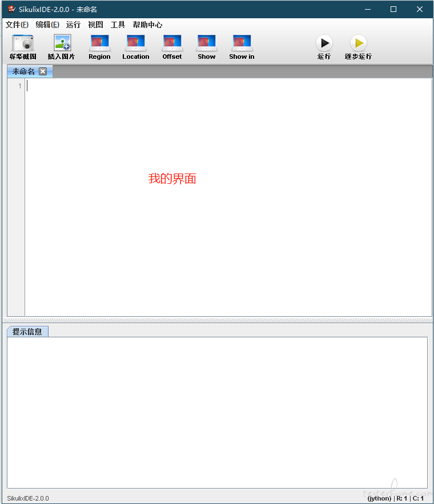This screenshot has width=434, height=504.
Task: Click inside the 提示信息 output panel
Action: [218, 413]
